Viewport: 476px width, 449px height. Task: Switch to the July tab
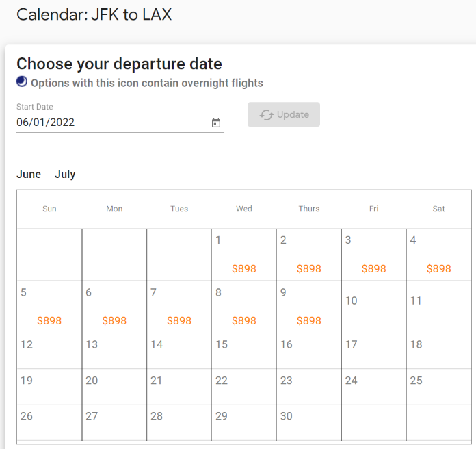[x=65, y=175]
